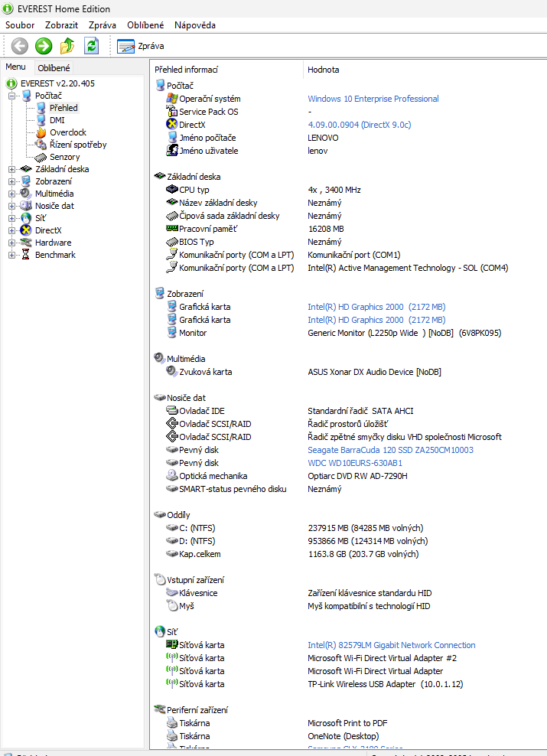Click the Optická mechanika disc icon

(x=172, y=475)
